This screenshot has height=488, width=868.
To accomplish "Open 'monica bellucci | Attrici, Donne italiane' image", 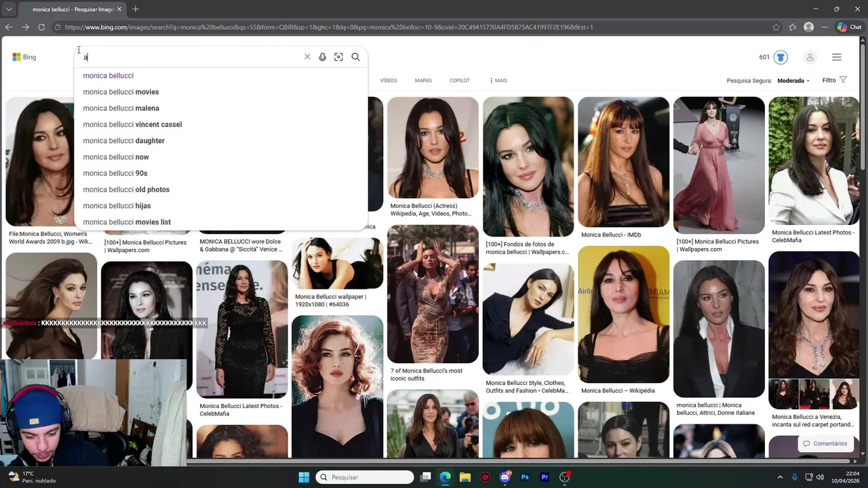I will [719, 329].
